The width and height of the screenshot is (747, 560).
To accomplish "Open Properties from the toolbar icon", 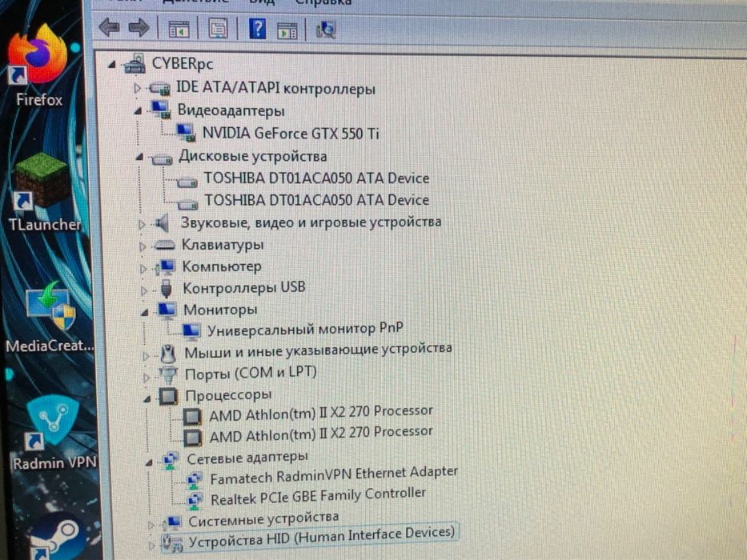I will click(219, 29).
